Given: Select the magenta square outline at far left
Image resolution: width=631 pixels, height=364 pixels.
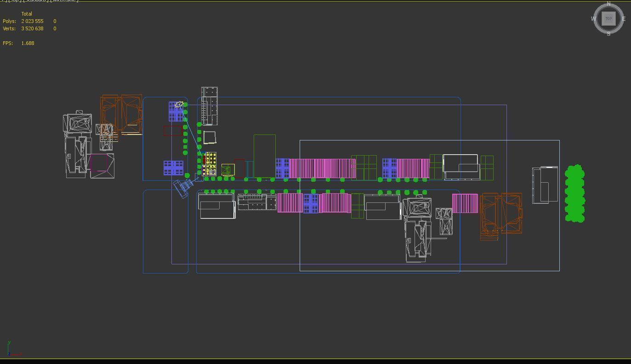Looking at the screenshot, I should coord(99,163).
